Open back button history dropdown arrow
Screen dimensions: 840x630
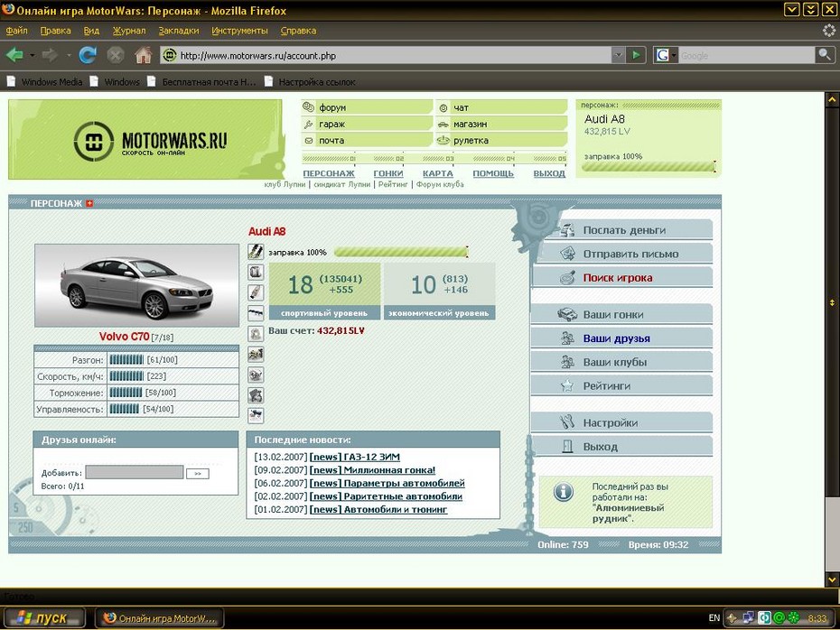[33, 55]
